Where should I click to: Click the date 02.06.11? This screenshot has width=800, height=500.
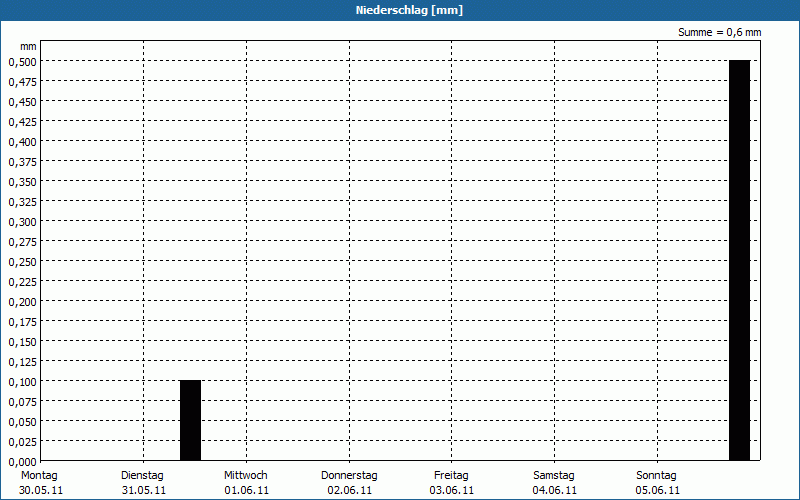tap(349, 491)
